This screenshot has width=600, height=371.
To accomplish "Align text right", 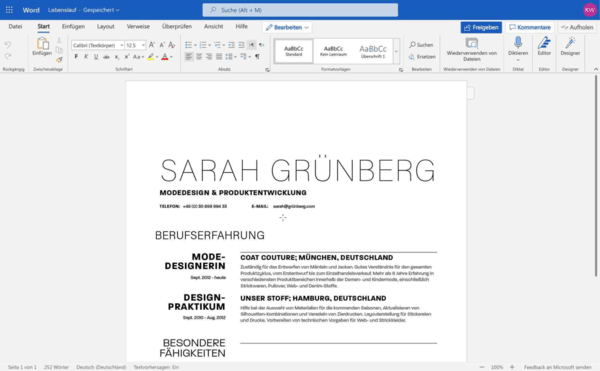I will tap(209, 57).
